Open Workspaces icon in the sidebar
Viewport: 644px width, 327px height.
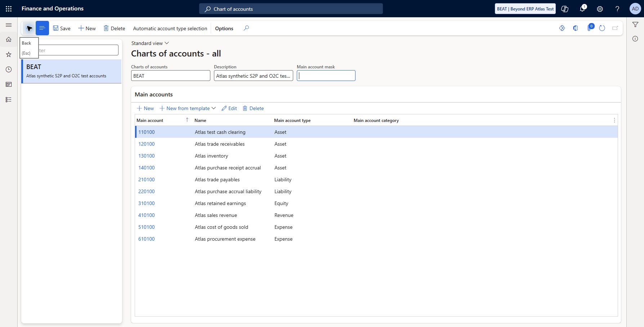[9, 85]
